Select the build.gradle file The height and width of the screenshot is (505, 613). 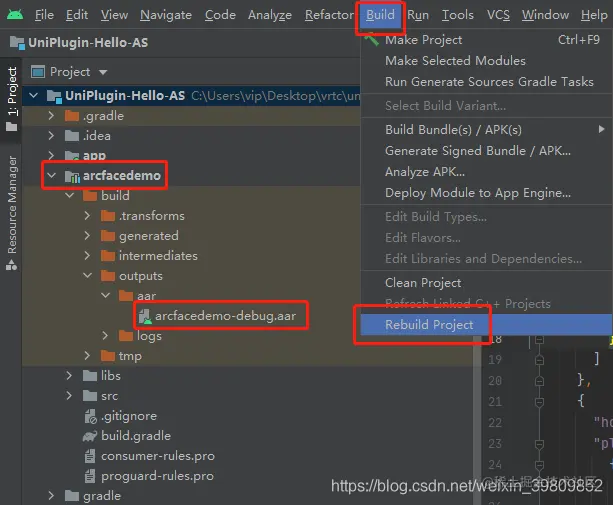136,435
